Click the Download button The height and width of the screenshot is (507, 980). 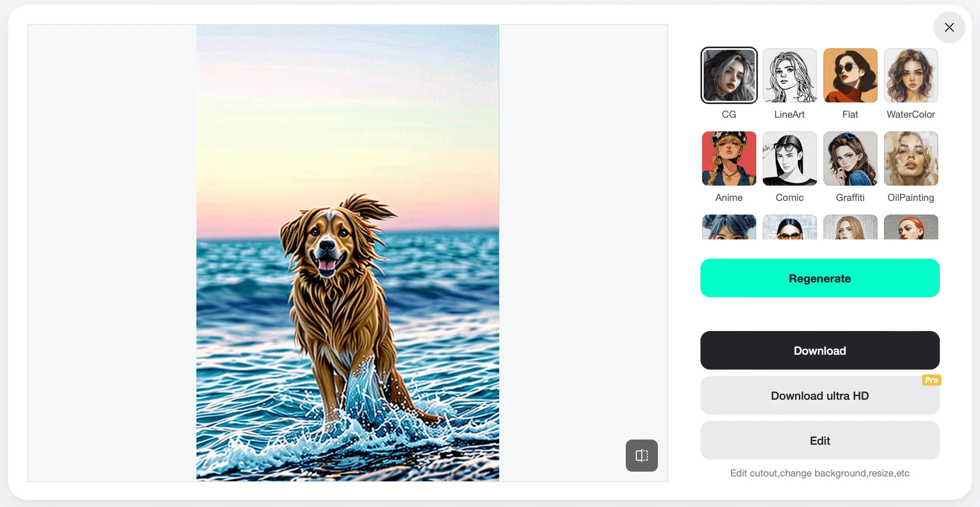point(820,350)
